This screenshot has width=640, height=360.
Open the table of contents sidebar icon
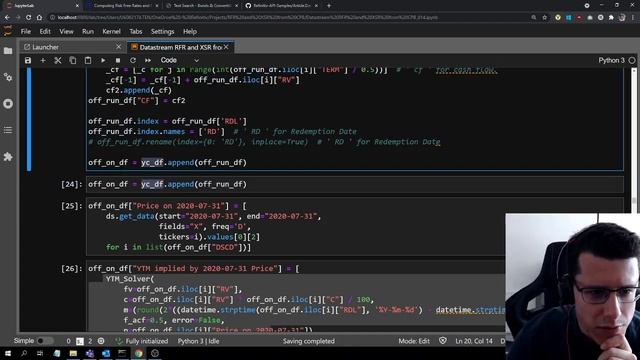pyautogui.click(x=8, y=130)
